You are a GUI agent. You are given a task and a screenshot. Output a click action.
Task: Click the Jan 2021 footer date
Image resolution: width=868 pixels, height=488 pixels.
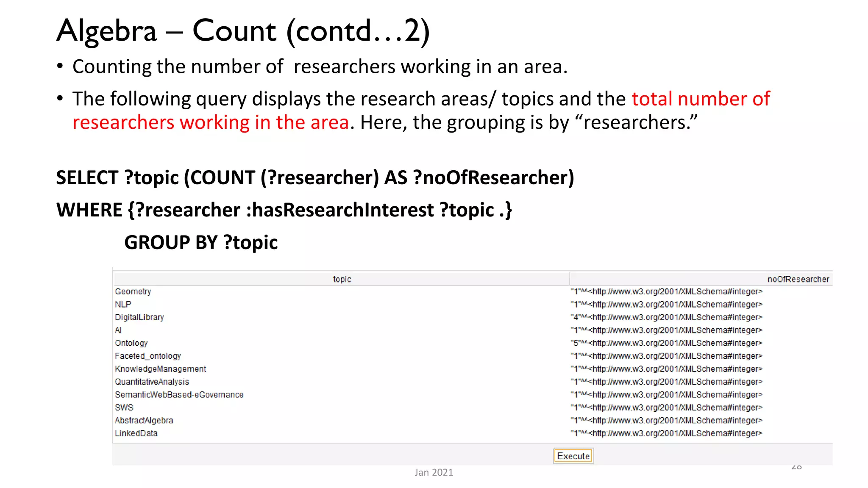coord(434,472)
